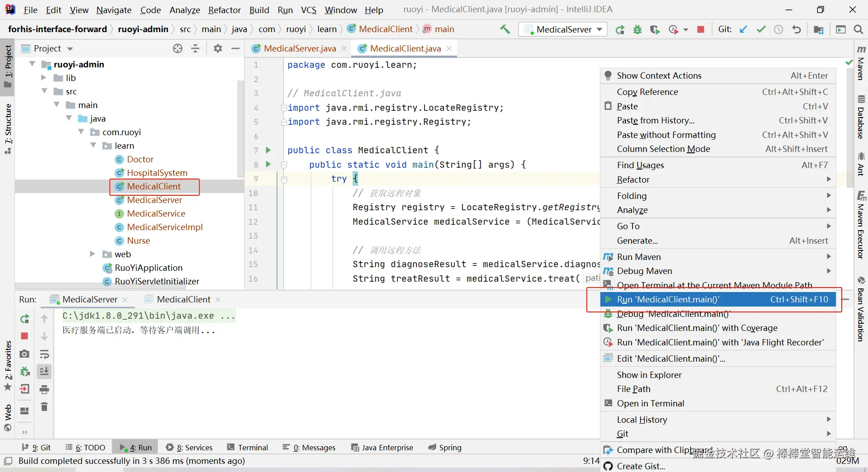
Task: Open the MedicalServer run configuration dropdown
Action: click(x=564, y=29)
